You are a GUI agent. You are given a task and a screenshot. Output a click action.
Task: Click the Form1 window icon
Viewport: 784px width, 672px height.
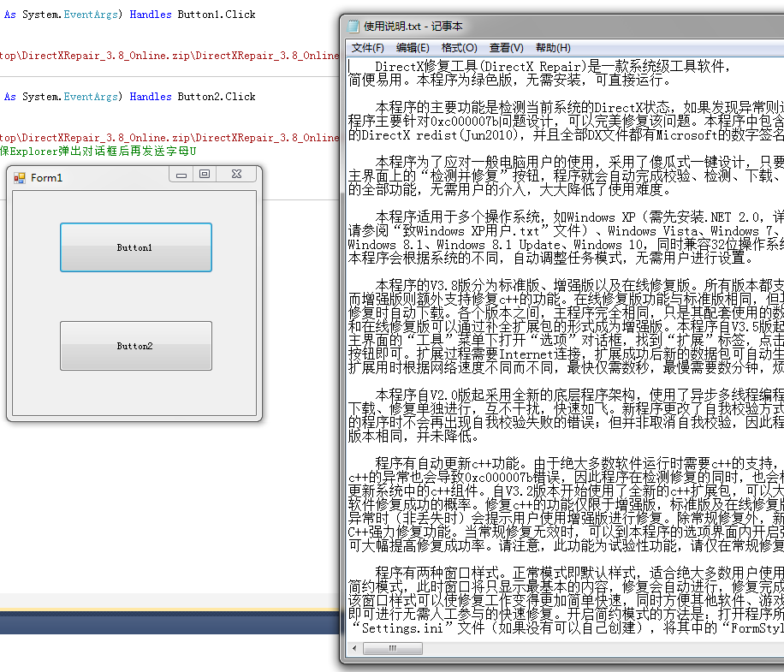pyautogui.click(x=20, y=178)
